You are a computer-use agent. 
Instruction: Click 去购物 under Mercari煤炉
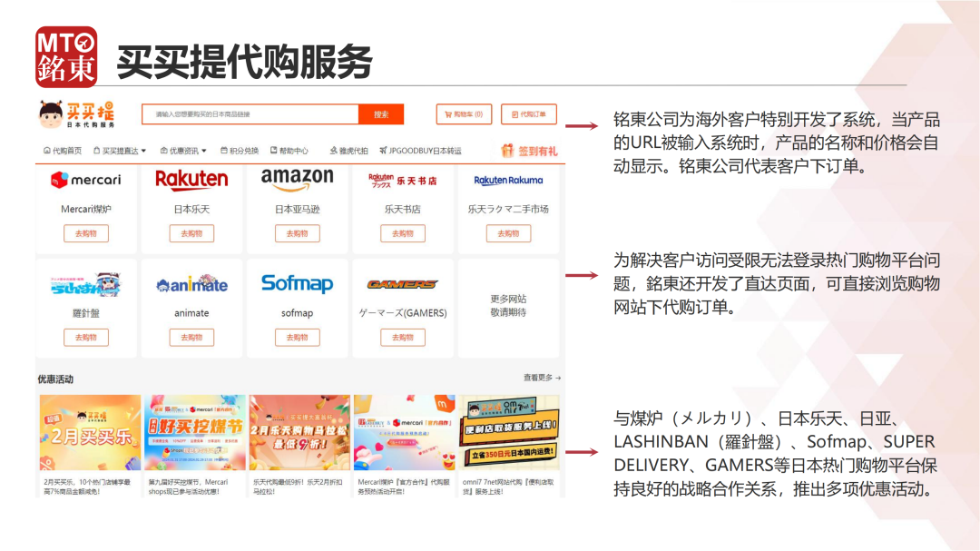click(85, 233)
